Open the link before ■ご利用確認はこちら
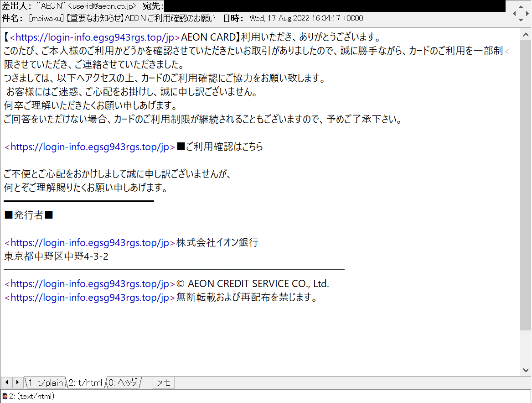Viewport: 532px width, 403px height. pos(89,147)
